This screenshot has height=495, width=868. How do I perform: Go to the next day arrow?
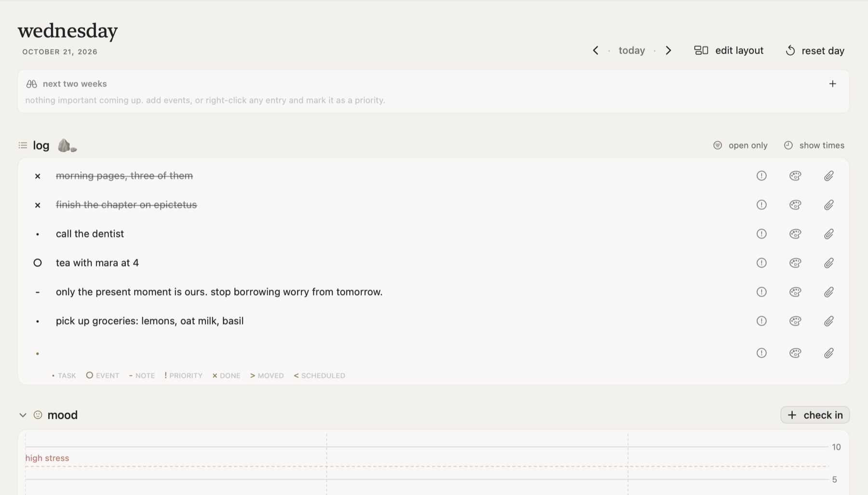coord(668,51)
